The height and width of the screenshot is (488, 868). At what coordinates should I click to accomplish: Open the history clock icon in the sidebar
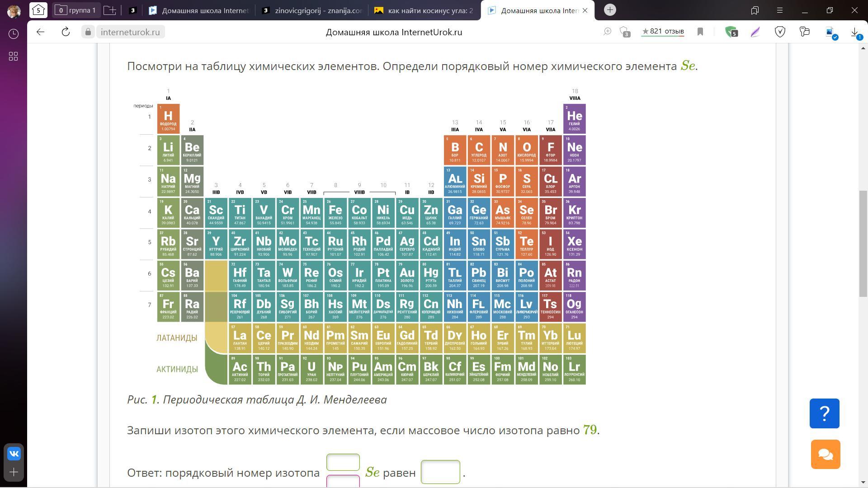(14, 34)
